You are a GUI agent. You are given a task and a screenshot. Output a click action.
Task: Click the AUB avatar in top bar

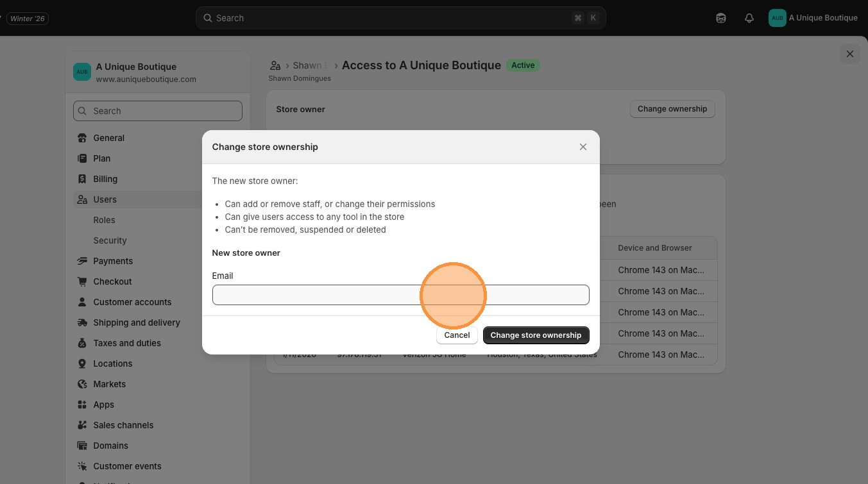coord(778,18)
